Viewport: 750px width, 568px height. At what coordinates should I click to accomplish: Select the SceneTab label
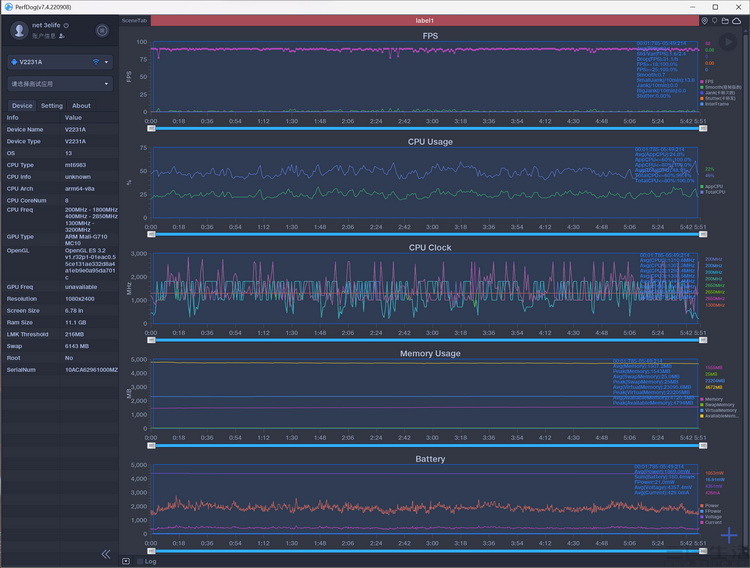(x=134, y=21)
